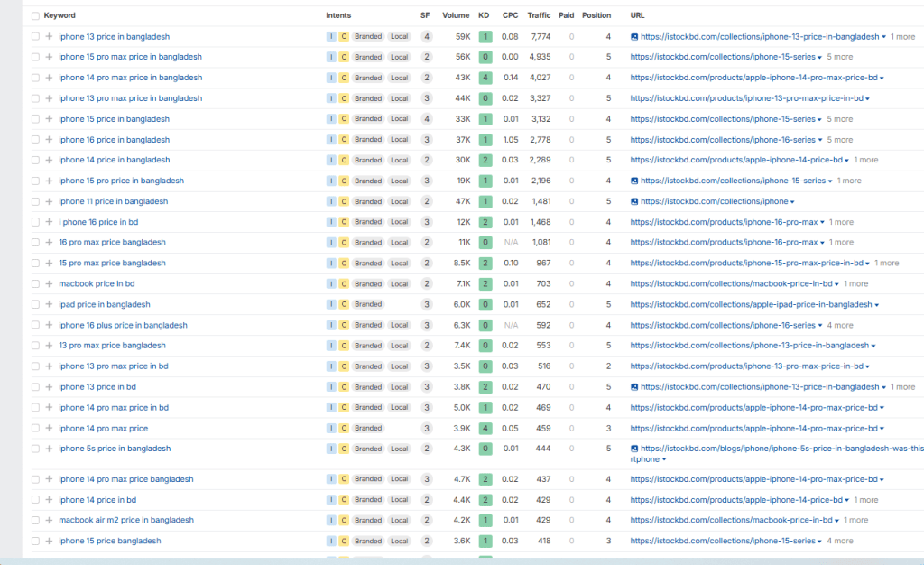This screenshot has width=924, height=565.
Task: Tick the checkbox for 'iphone 14 pro max price in bangladesh'
Action: pos(35,78)
